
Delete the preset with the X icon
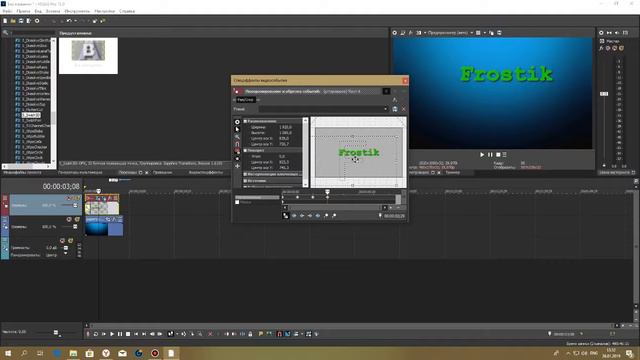[404, 109]
